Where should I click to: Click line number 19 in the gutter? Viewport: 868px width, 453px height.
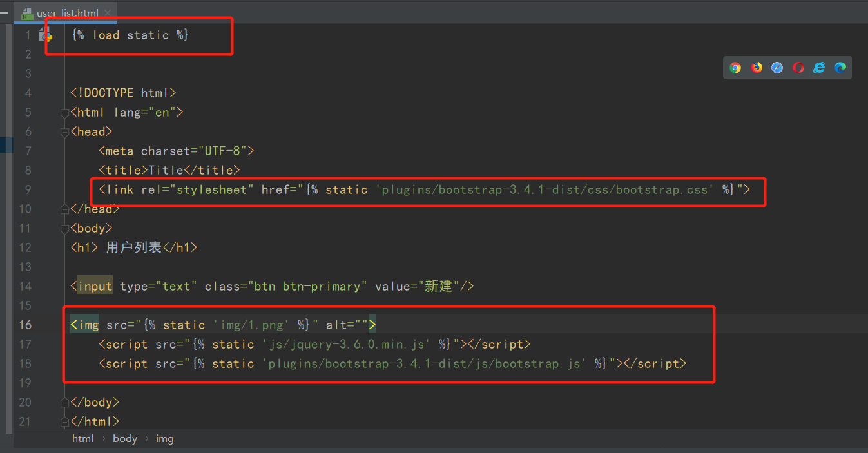pyautogui.click(x=24, y=383)
